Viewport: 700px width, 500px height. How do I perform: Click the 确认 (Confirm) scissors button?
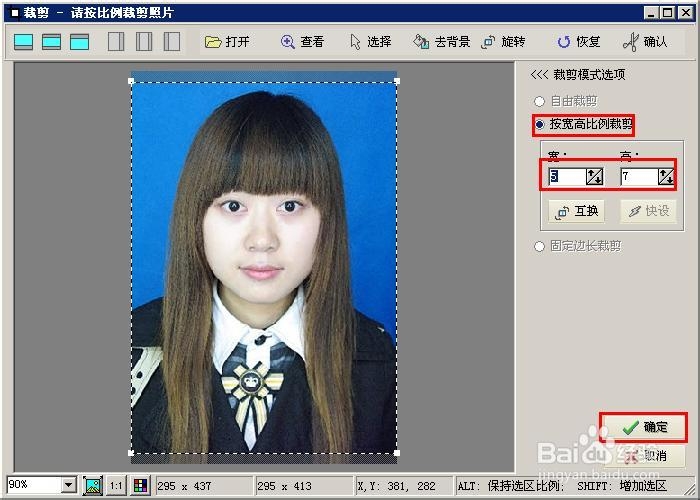click(645, 42)
